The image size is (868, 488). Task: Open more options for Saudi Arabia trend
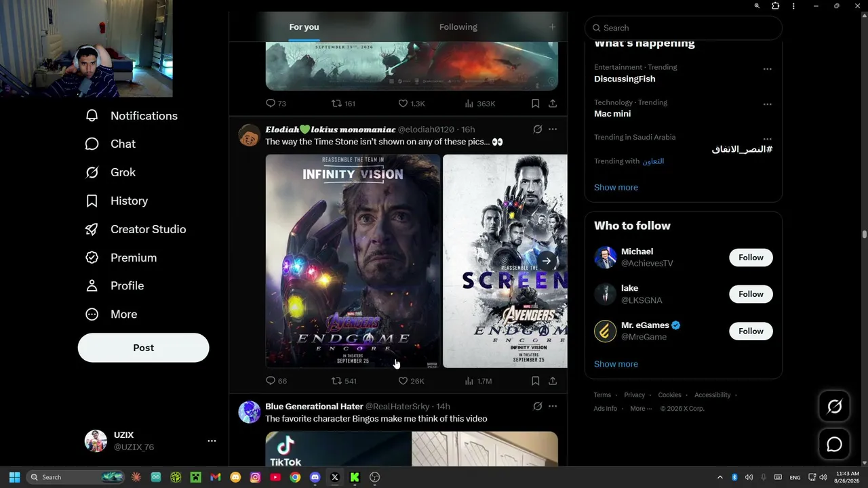768,139
